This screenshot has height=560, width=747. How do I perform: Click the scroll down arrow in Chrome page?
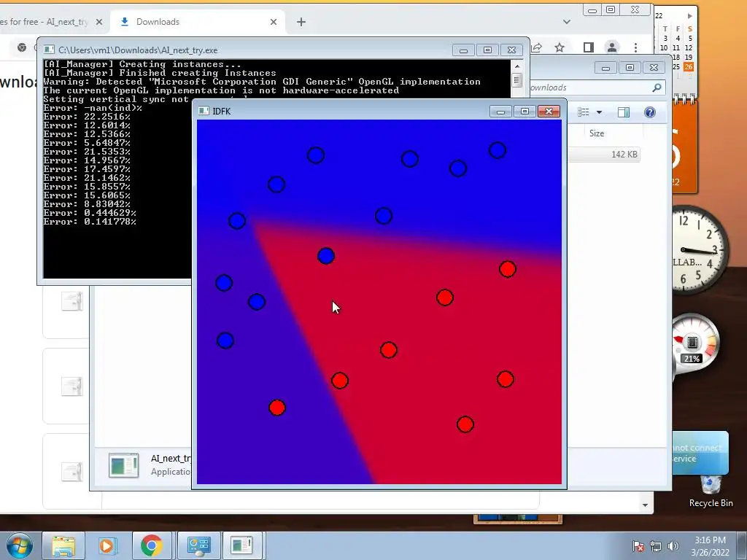(x=645, y=505)
